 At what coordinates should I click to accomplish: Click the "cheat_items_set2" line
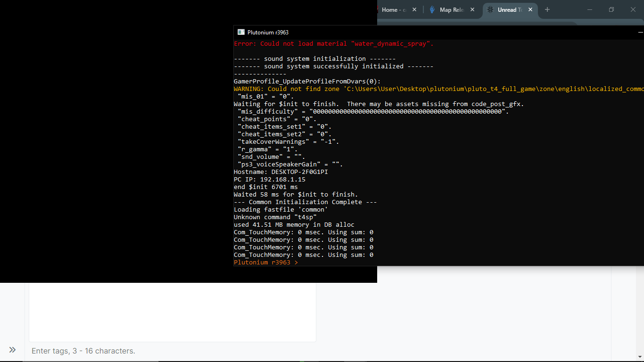coord(285,134)
